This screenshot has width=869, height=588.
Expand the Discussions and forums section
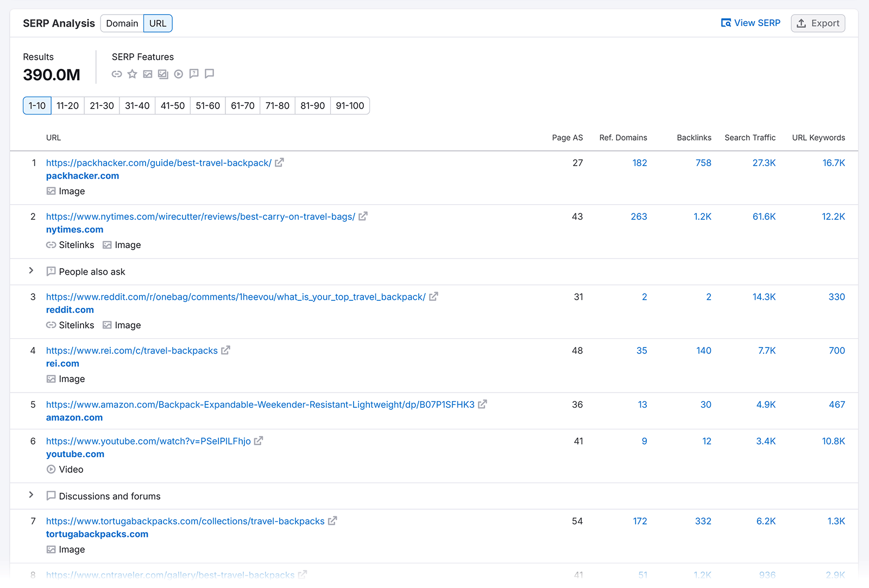click(31, 495)
